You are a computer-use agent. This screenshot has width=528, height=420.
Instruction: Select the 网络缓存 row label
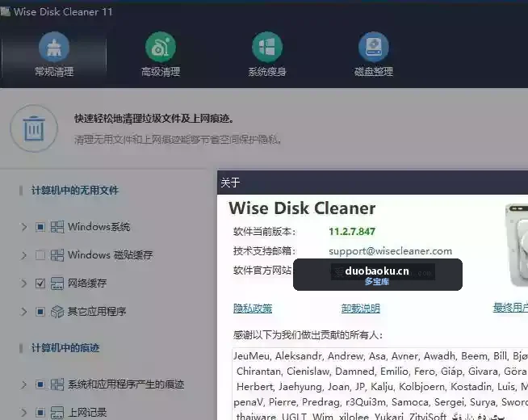coord(87,283)
